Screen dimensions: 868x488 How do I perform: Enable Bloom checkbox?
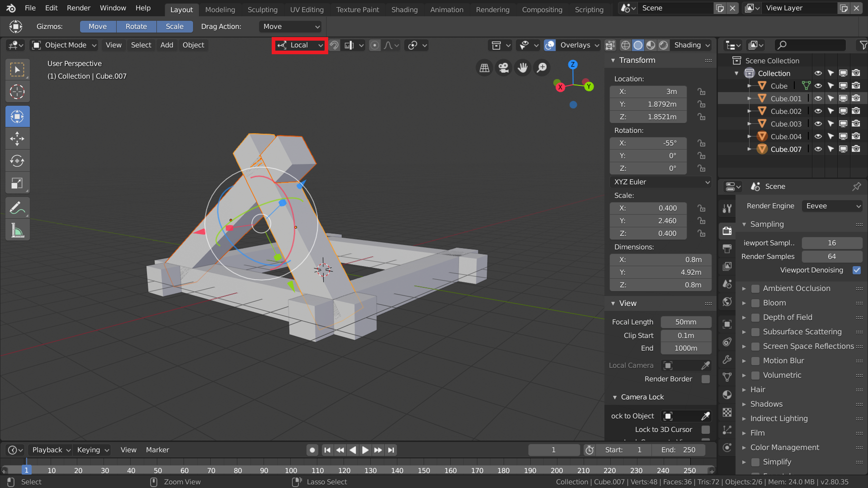[755, 303]
